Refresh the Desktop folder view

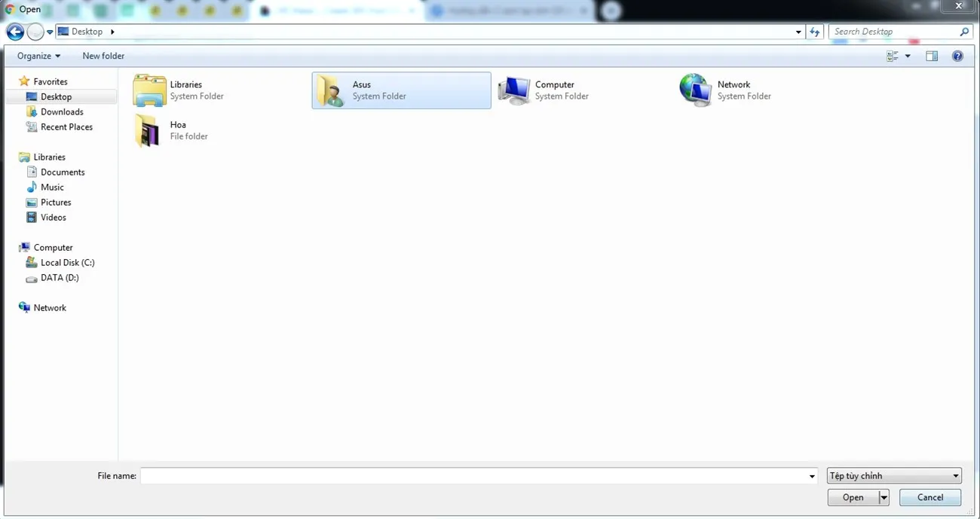[x=815, y=31]
